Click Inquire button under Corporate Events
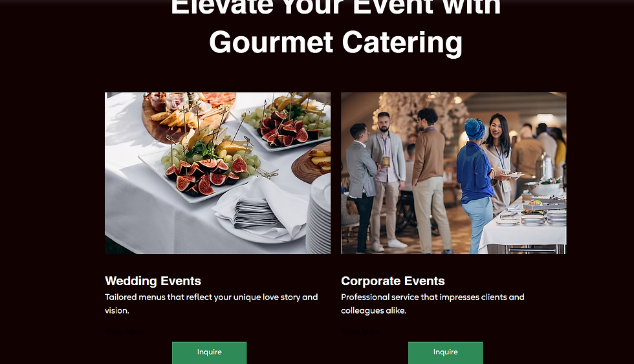634x364 pixels. click(x=445, y=352)
